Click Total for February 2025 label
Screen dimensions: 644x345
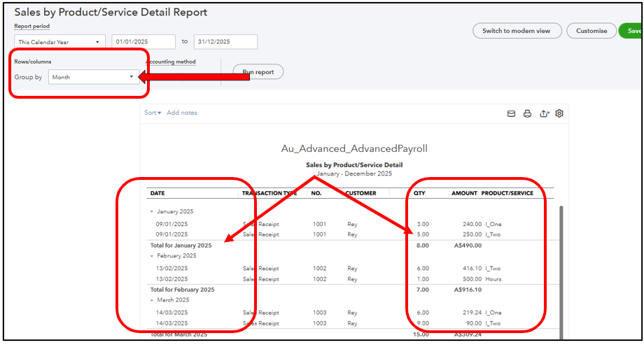pos(183,290)
